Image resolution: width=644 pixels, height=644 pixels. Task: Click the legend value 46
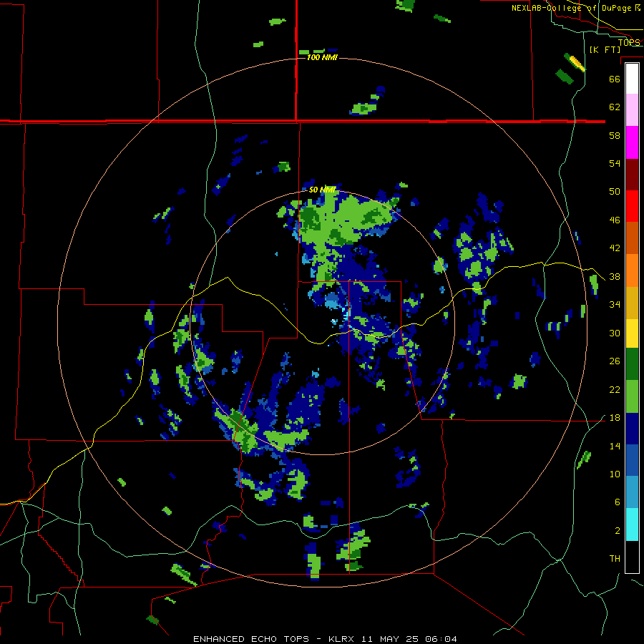[615, 220]
